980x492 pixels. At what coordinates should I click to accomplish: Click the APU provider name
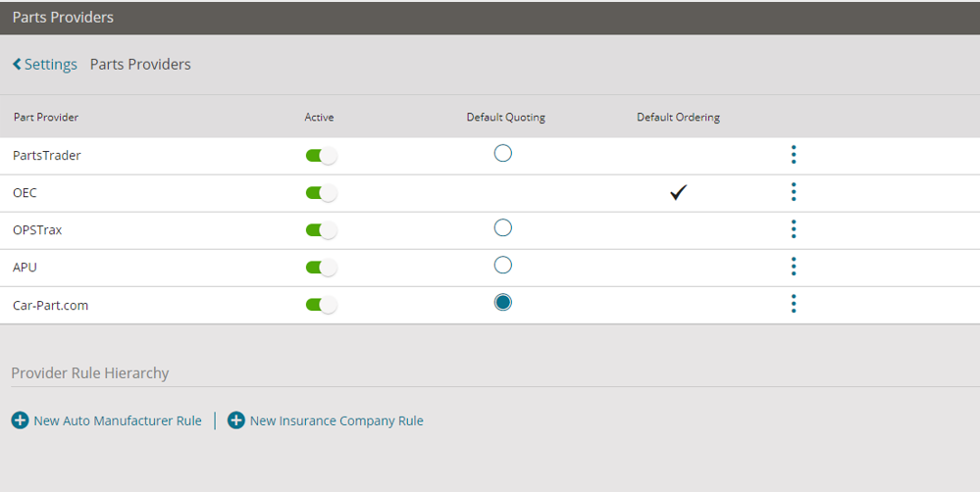tap(25, 268)
